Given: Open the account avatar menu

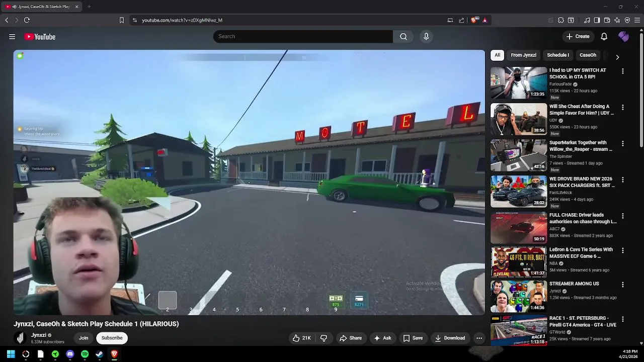Looking at the screenshot, I should coord(623,36).
